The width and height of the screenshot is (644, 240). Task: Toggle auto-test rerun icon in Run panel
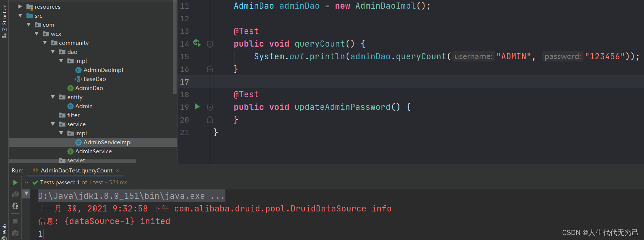click(x=15, y=206)
